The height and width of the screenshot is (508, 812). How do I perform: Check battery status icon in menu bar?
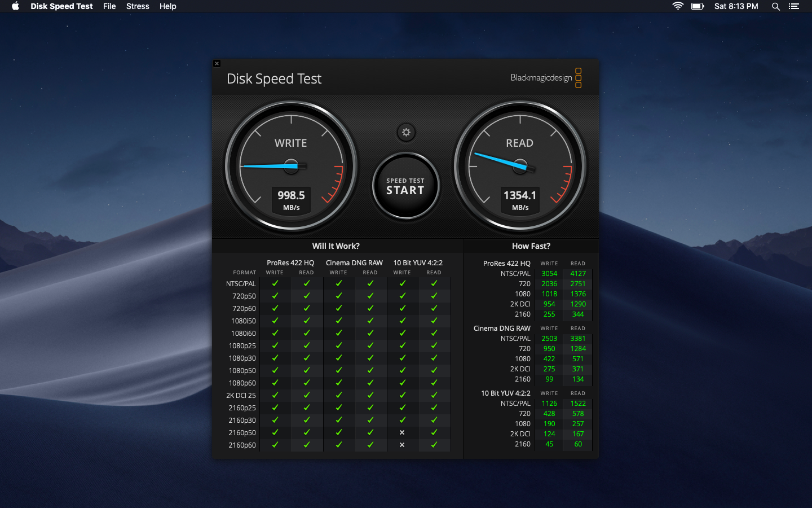(x=698, y=6)
